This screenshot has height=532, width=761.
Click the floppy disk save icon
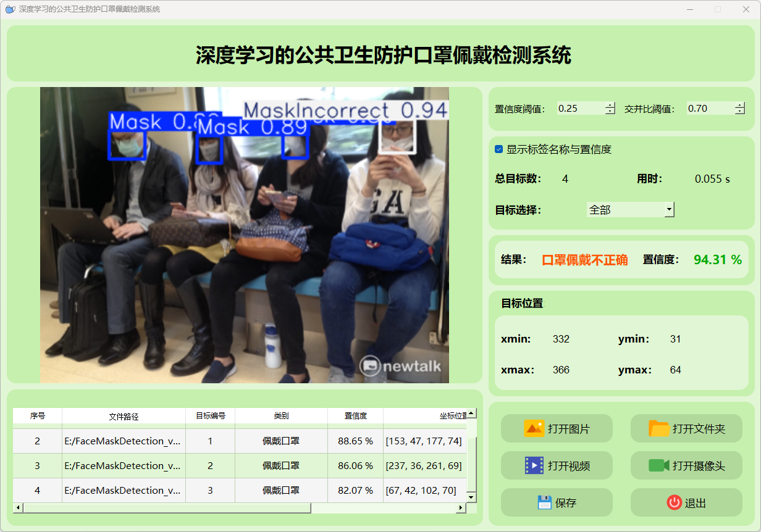click(x=544, y=502)
